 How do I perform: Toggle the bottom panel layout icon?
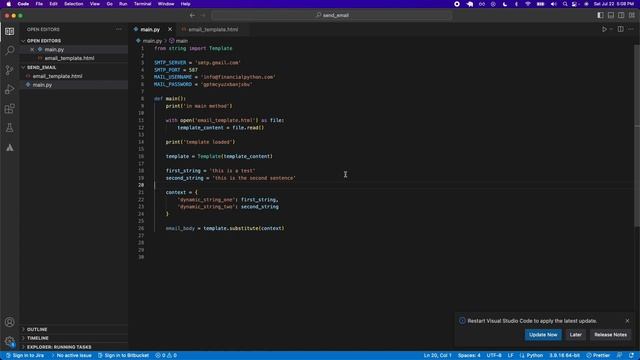click(x=611, y=15)
